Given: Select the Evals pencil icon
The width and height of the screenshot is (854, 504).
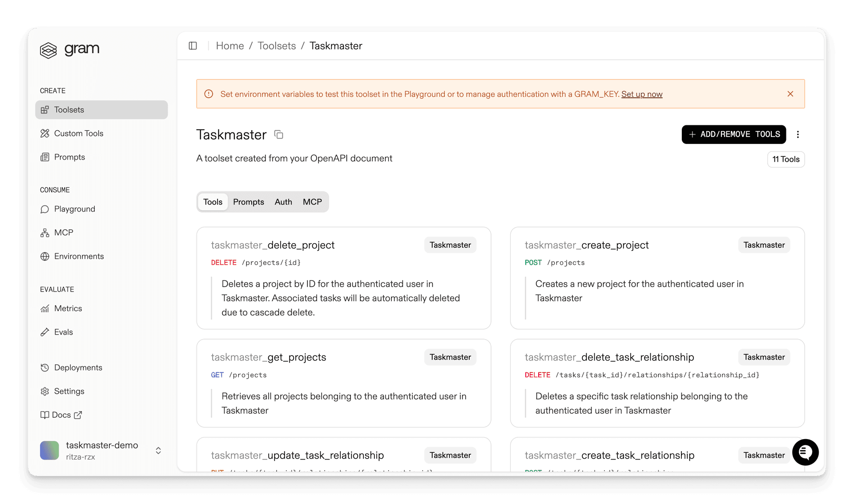Looking at the screenshot, I should pos(45,332).
